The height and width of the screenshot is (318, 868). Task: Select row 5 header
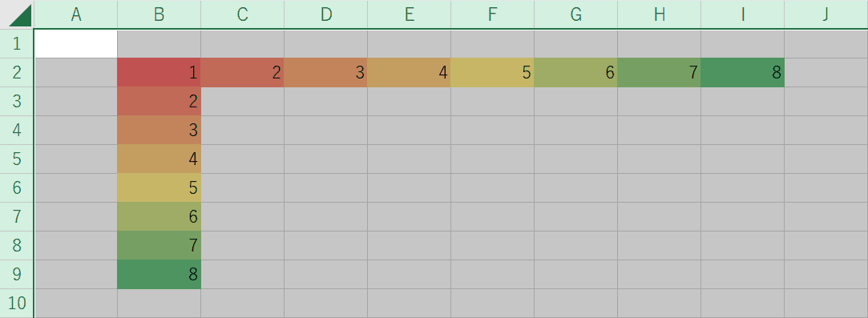[x=17, y=159]
